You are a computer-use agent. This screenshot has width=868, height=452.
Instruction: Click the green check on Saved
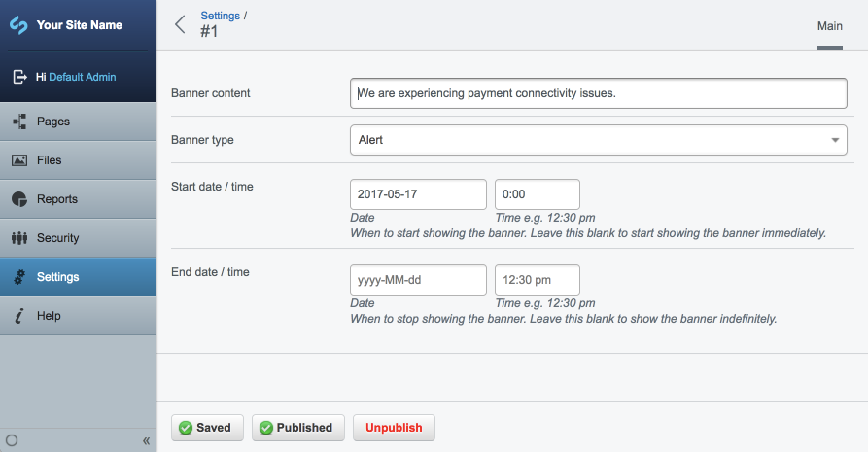tap(186, 428)
